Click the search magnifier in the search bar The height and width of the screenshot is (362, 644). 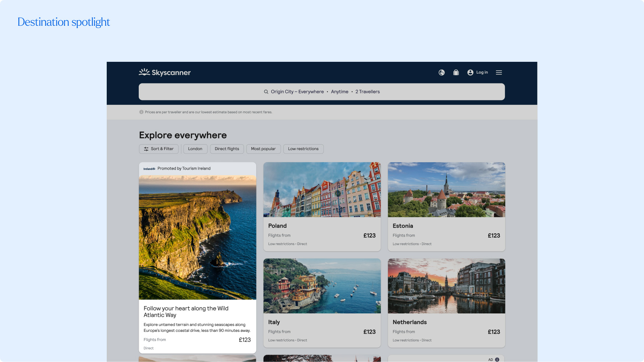[x=266, y=92]
